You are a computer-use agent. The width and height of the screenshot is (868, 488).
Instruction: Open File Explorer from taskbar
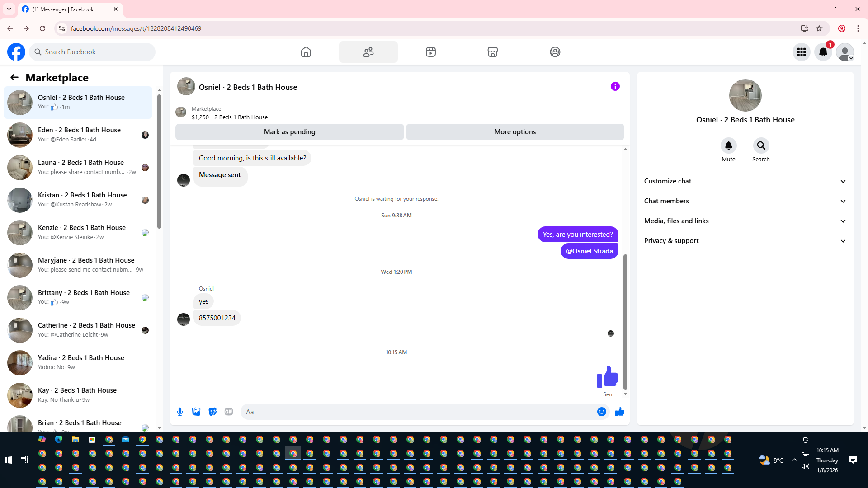point(75,439)
